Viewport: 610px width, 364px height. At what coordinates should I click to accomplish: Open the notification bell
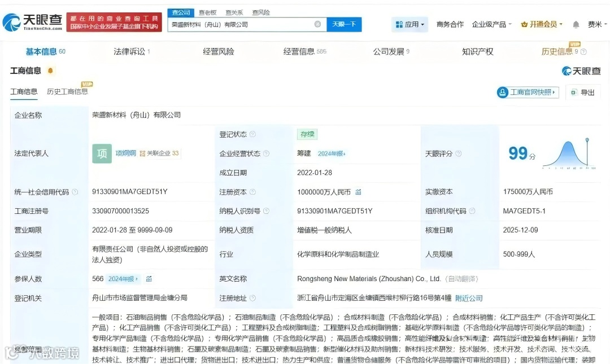tap(576, 24)
